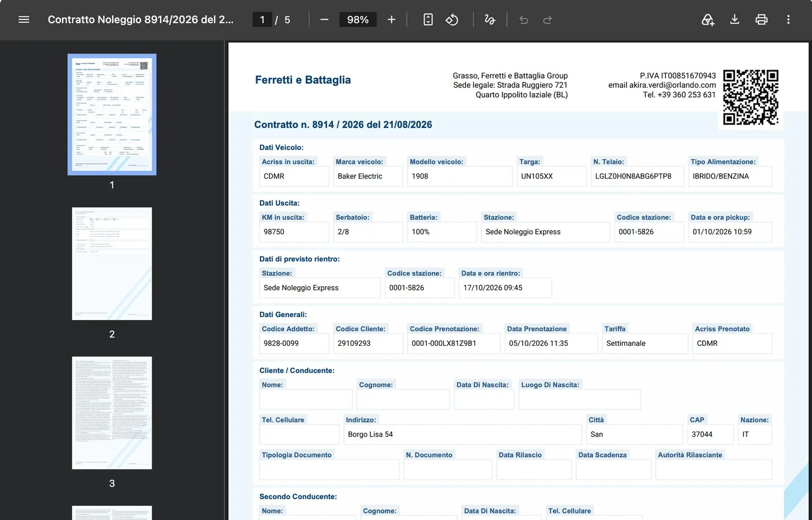Click the Data Di Nascita field under Cliente
812x520 pixels.
(x=484, y=399)
